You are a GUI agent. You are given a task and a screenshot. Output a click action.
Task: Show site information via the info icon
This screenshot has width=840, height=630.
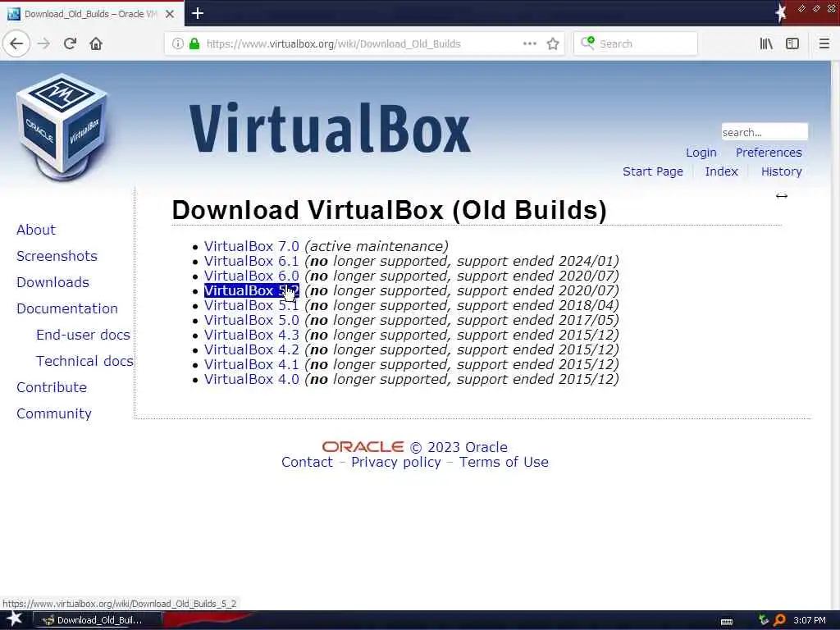point(178,43)
